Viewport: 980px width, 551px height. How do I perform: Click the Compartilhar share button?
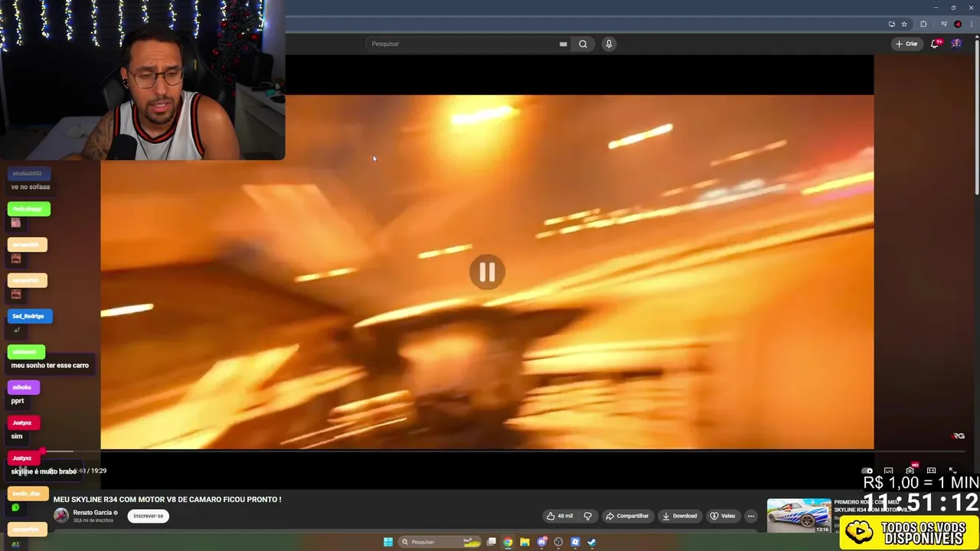627,516
